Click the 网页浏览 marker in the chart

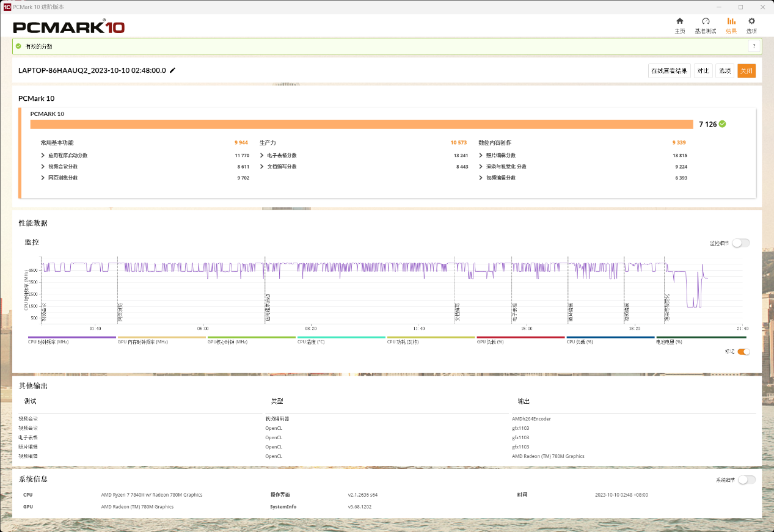120,312
